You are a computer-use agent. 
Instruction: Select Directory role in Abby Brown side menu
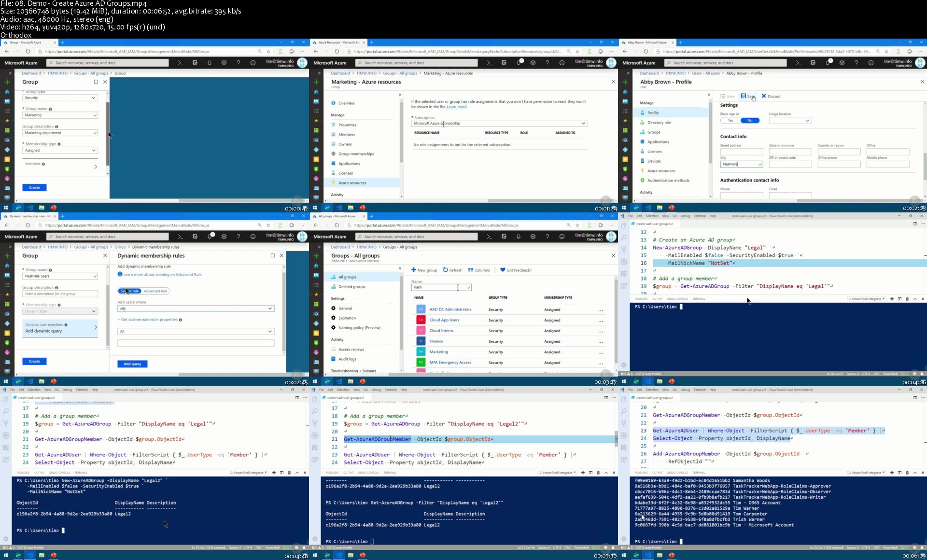(659, 123)
